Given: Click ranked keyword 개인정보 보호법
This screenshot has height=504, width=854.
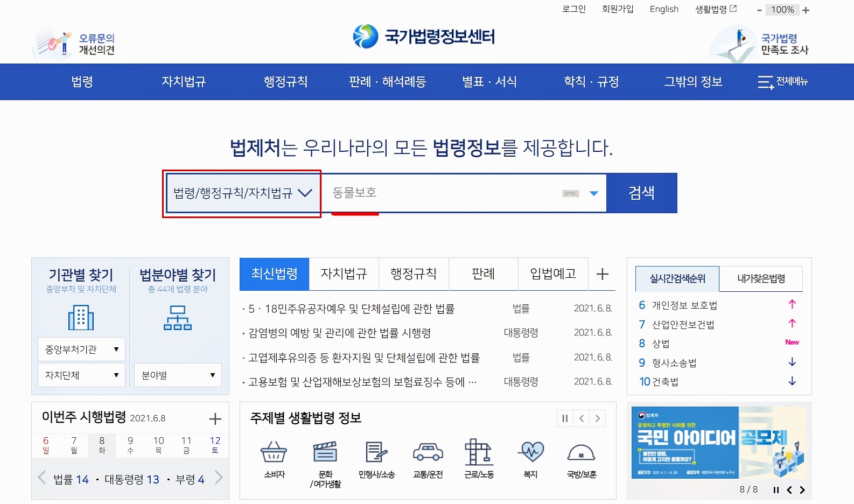Looking at the screenshot, I should click(x=684, y=305).
